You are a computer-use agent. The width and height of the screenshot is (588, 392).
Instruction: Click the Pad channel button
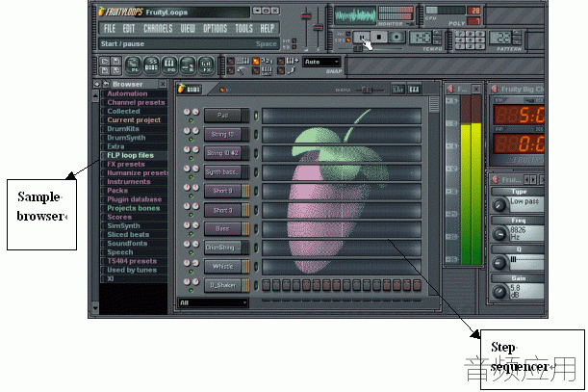(222, 116)
